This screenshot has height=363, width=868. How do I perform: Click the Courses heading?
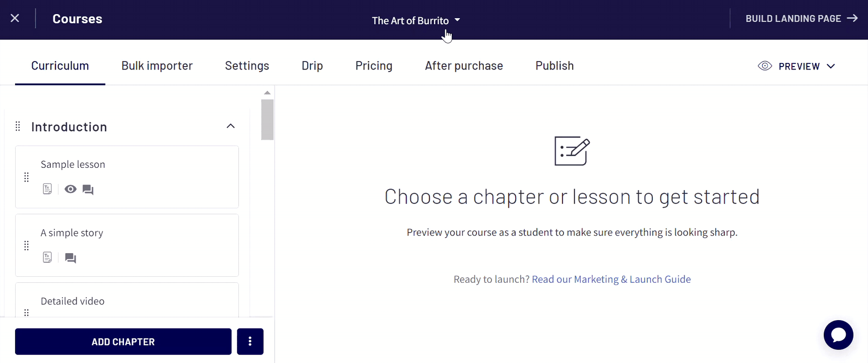coord(77,19)
